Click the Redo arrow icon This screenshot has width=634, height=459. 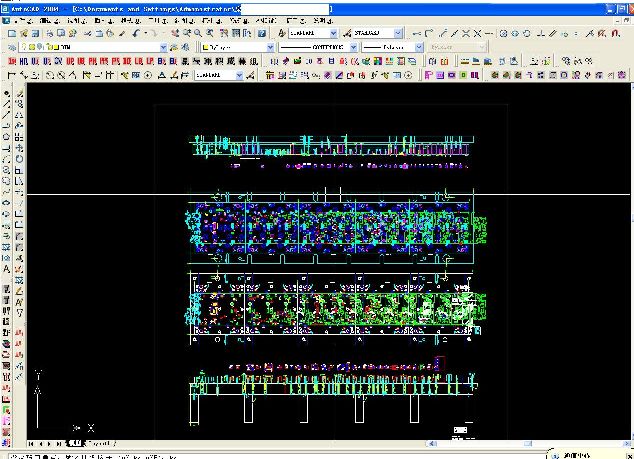153,34
